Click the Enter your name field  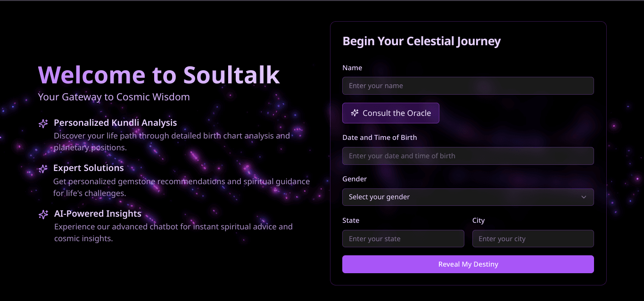tap(468, 86)
